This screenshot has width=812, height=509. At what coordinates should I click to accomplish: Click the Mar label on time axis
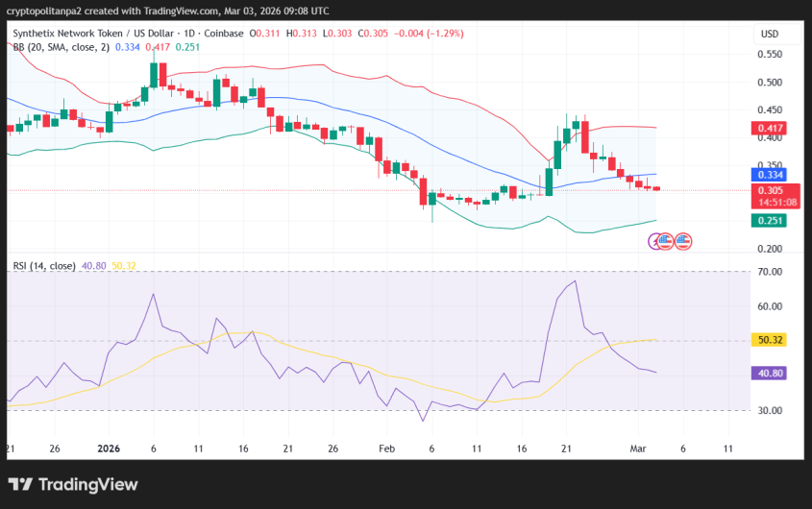[x=636, y=448]
